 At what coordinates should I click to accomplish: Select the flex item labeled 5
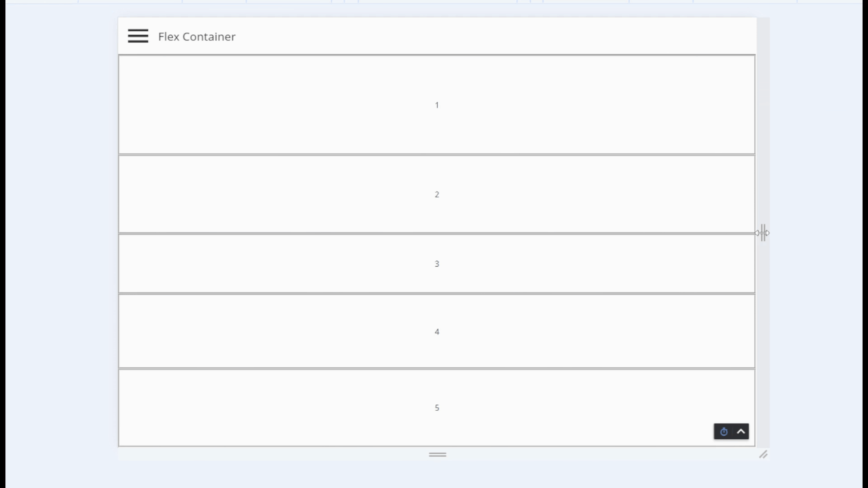pyautogui.click(x=437, y=408)
